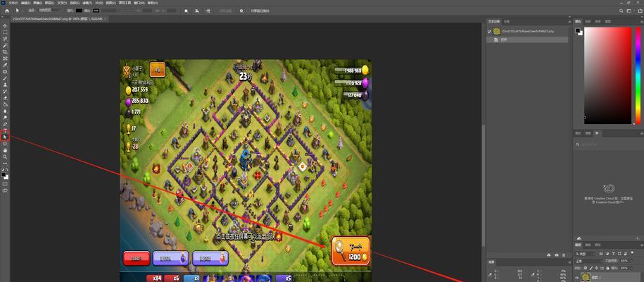
Task: Select the 打开 history state
Action: point(527,40)
